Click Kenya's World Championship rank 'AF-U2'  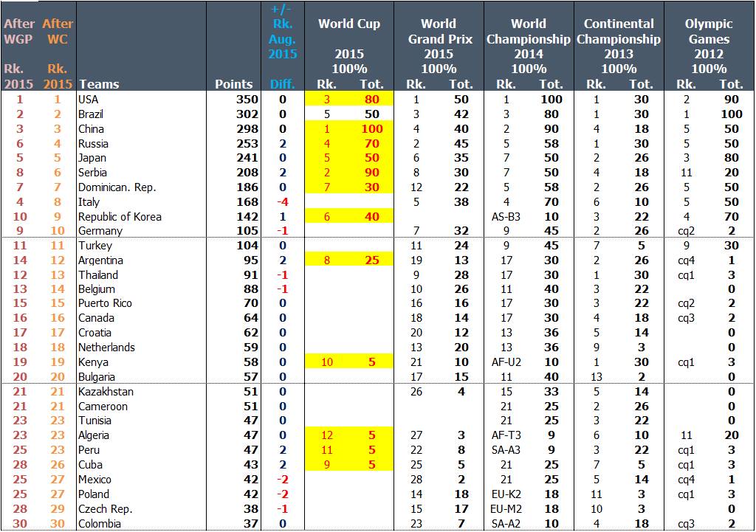(x=506, y=362)
